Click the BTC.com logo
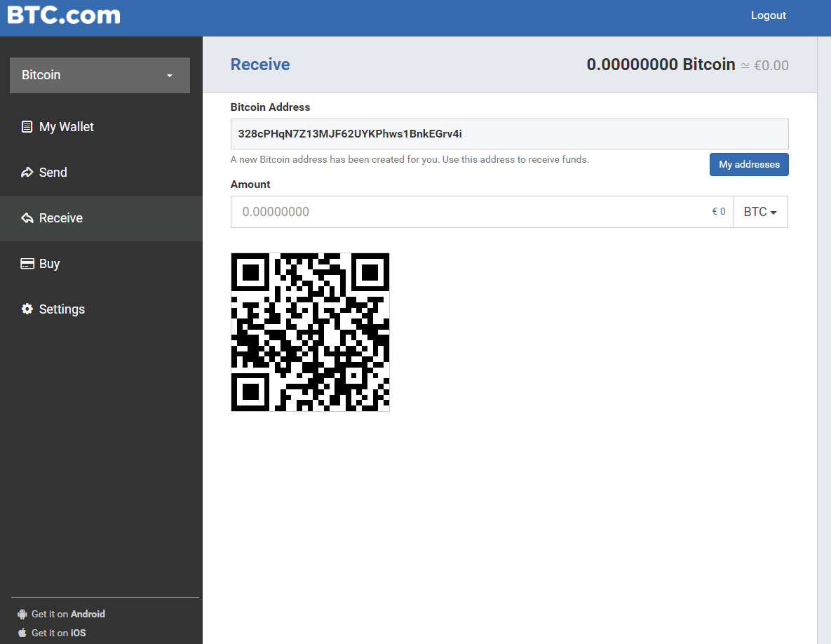 (64, 15)
